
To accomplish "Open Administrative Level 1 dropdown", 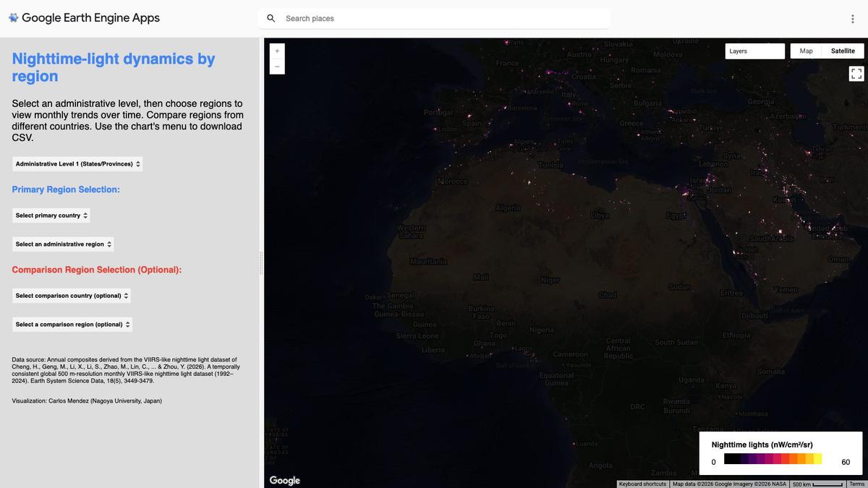I will pyautogui.click(x=77, y=164).
